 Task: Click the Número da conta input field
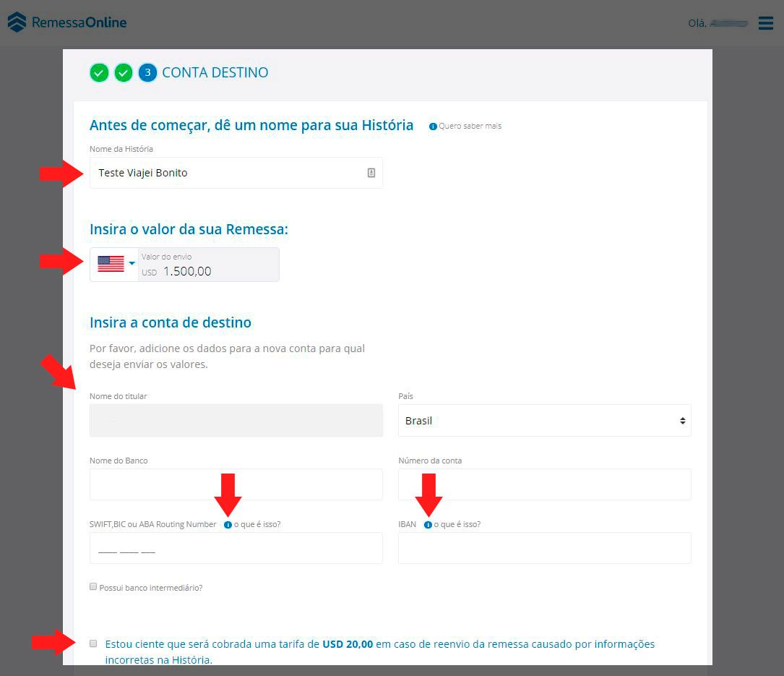point(545,484)
